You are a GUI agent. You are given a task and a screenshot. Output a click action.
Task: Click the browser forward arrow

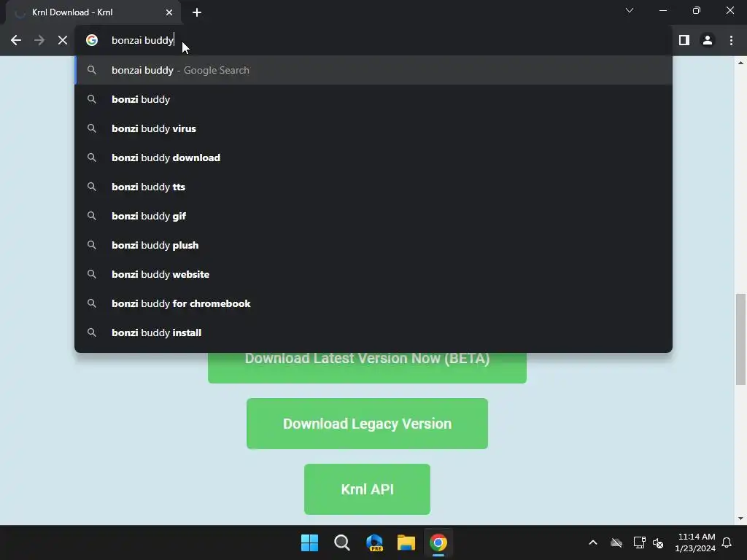(x=39, y=40)
